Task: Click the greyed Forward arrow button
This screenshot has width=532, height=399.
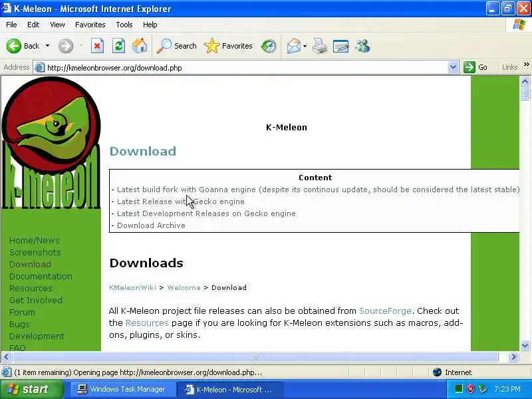Action: coord(66,46)
